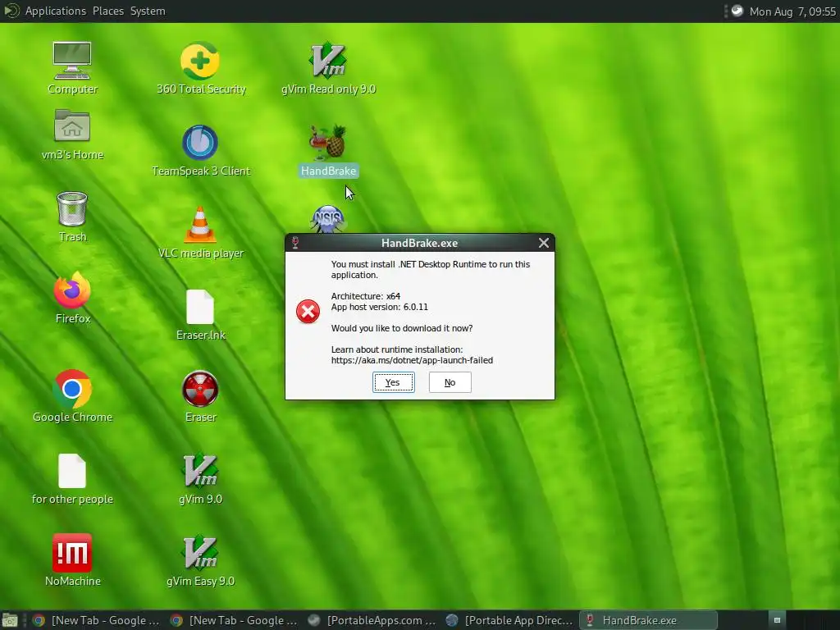Screen dimensions: 840x630
Task: Select the vm3's Home folder icon
Action: (x=72, y=126)
